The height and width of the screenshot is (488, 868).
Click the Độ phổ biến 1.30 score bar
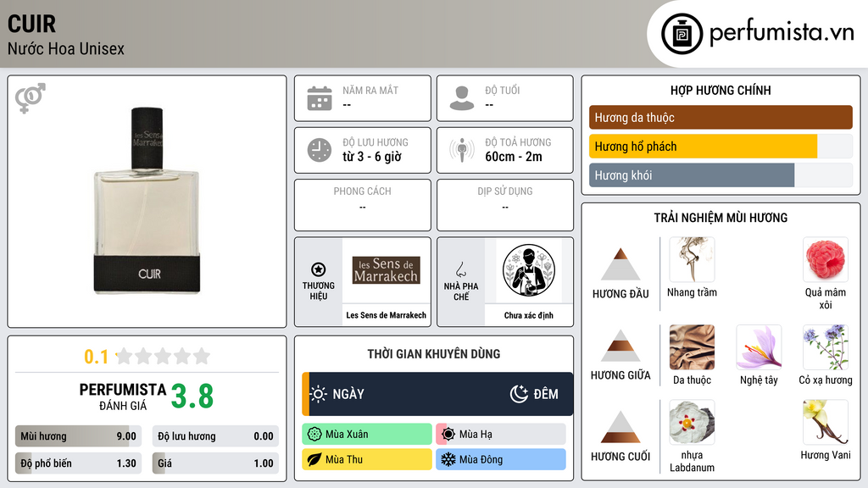[78, 463]
